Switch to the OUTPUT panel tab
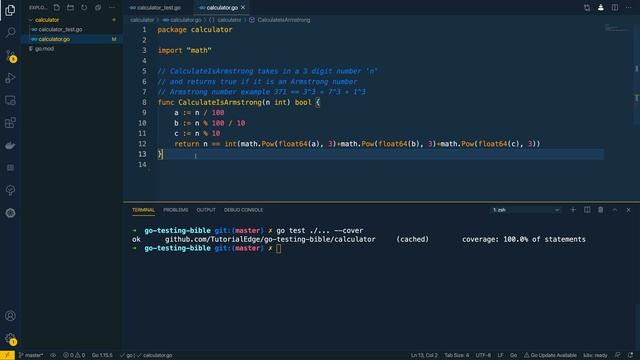 click(206, 210)
